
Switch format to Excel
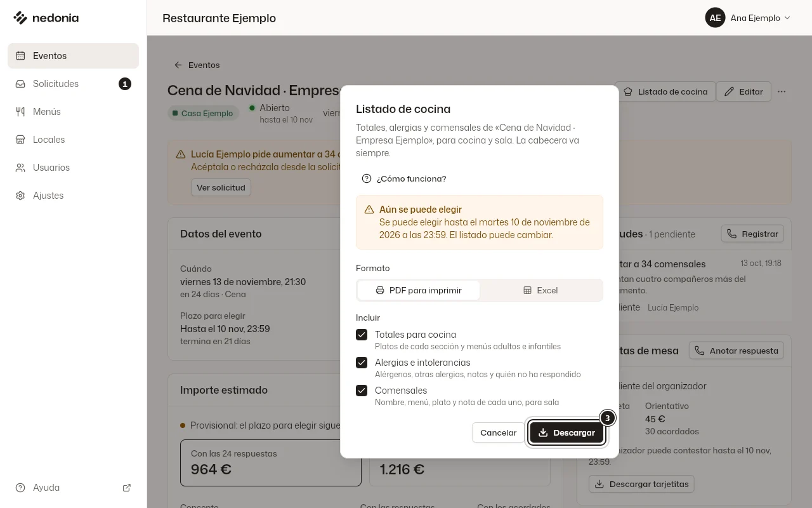pyautogui.click(x=540, y=290)
